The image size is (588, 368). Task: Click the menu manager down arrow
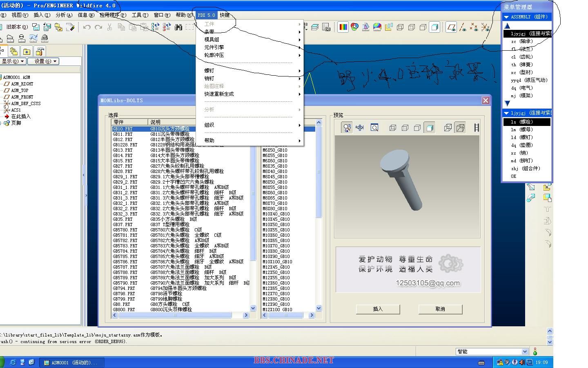508,103
